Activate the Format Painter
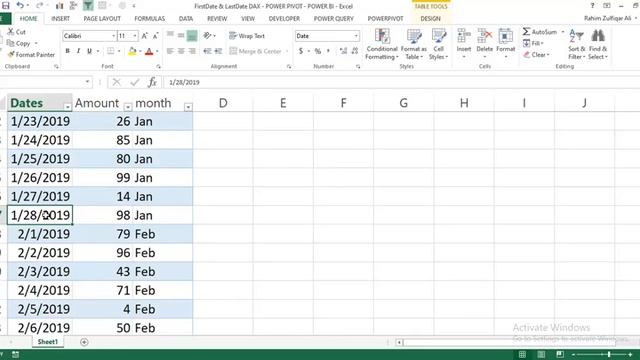The image size is (640, 360). 31,54
